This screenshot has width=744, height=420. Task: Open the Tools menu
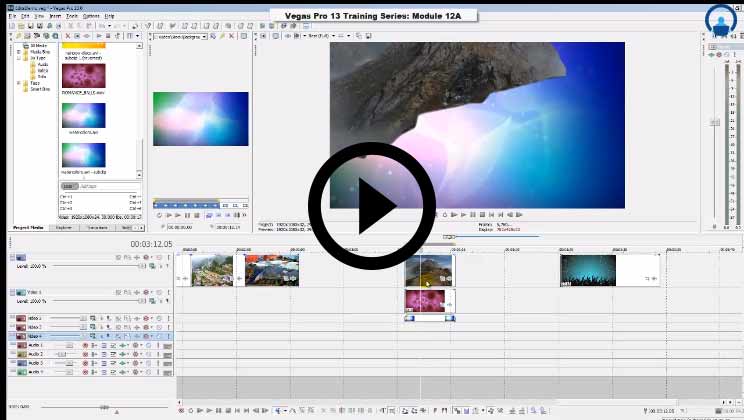[72, 16]
